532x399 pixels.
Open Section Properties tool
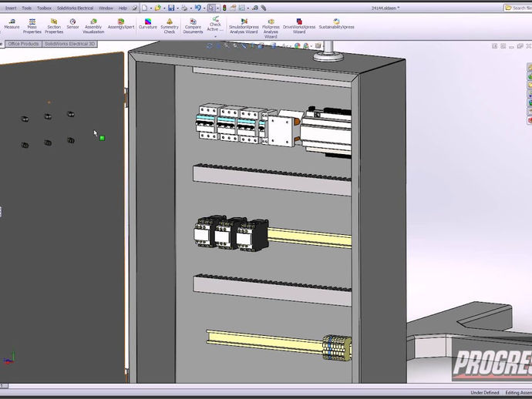(x=54, y=26)
